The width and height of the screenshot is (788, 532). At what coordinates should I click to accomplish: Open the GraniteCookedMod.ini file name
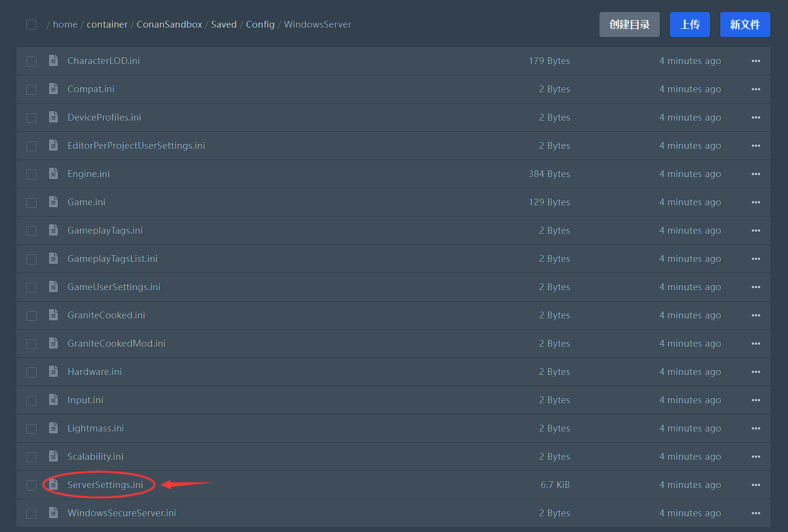click(x=116, y=344)
